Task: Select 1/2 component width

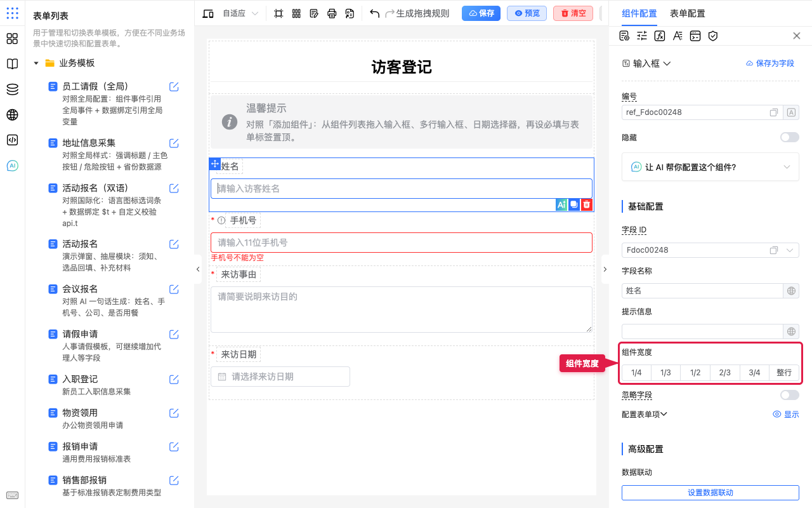Action: click(695, 373)
